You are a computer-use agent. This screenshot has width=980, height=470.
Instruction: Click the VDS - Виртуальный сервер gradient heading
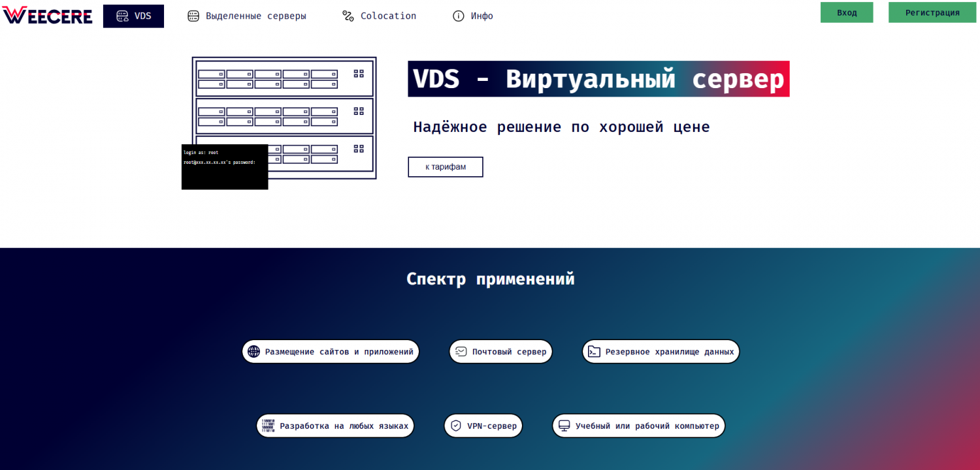click(x=598, y=79)
